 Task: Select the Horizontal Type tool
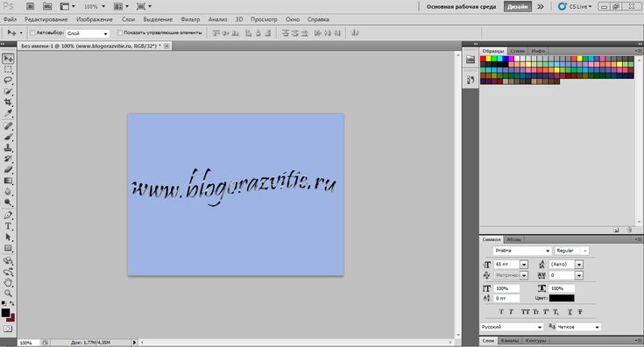point(8,226)
